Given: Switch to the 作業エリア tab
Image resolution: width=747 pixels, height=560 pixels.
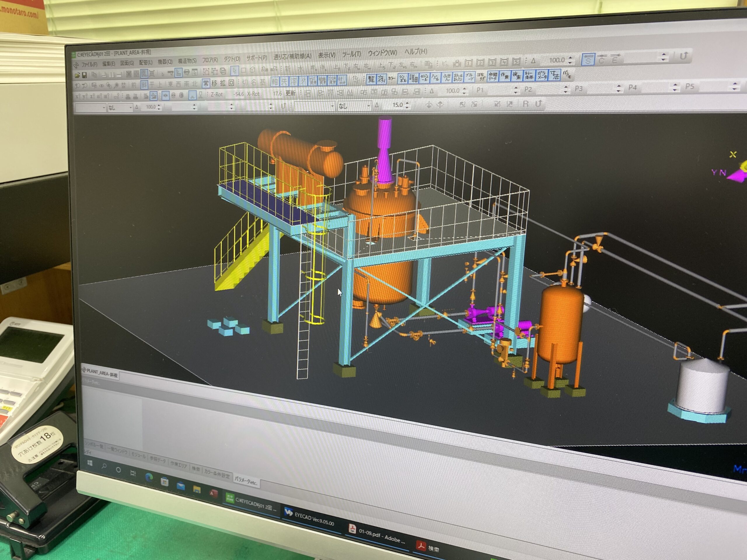Looking at the screenshot, I should pos(179,466).
